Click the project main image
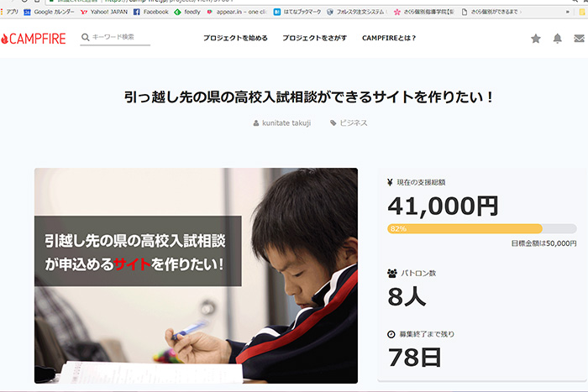Screen dimensions: 588x392 pos(196,275)
